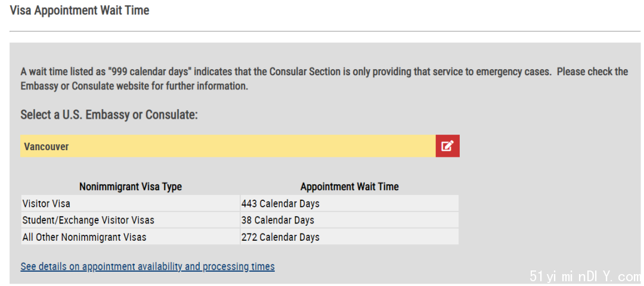Select the Vancouver embassy field

228,146
